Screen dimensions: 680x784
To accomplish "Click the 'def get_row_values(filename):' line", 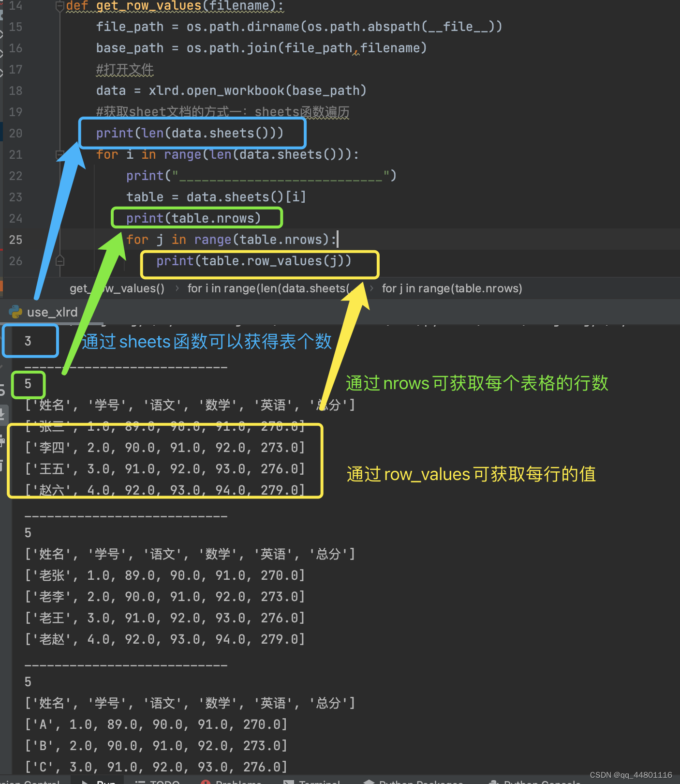I will pos(175,6).
